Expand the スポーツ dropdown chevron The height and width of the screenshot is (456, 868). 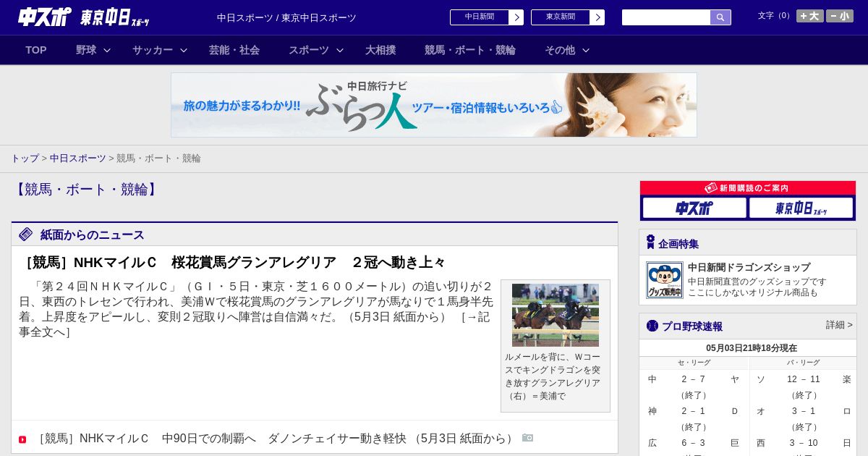tap(340, 51)
